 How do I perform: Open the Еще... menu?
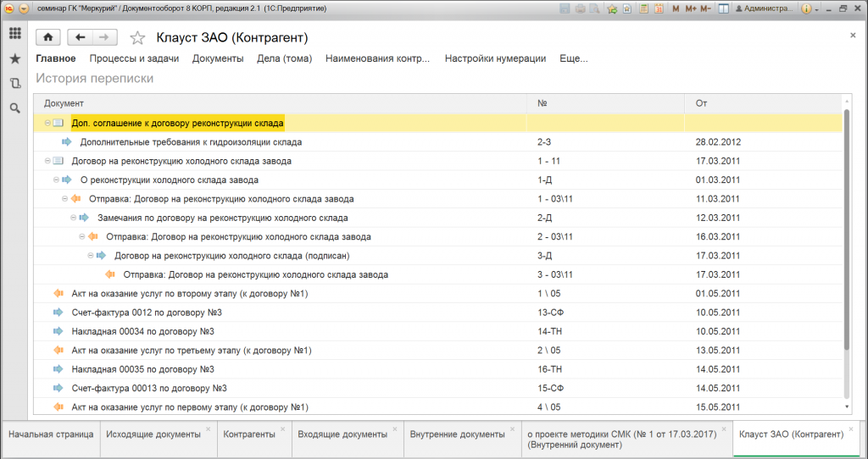(x=574, y=58)
